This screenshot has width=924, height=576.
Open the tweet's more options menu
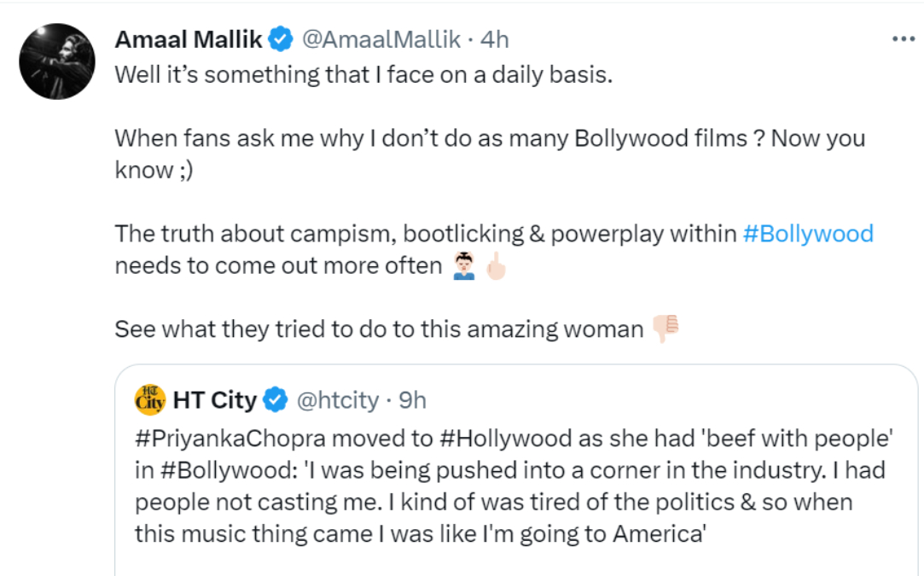coord(903,39)
